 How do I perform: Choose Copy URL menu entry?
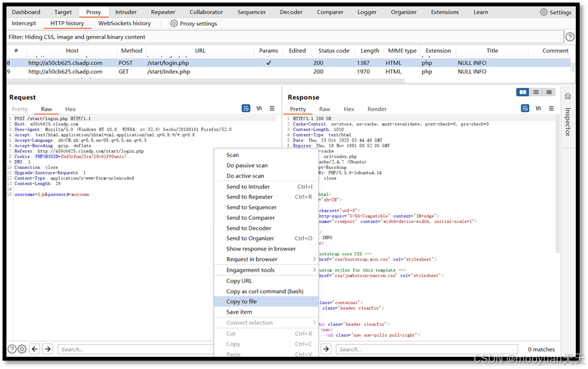tap(266, 281)
